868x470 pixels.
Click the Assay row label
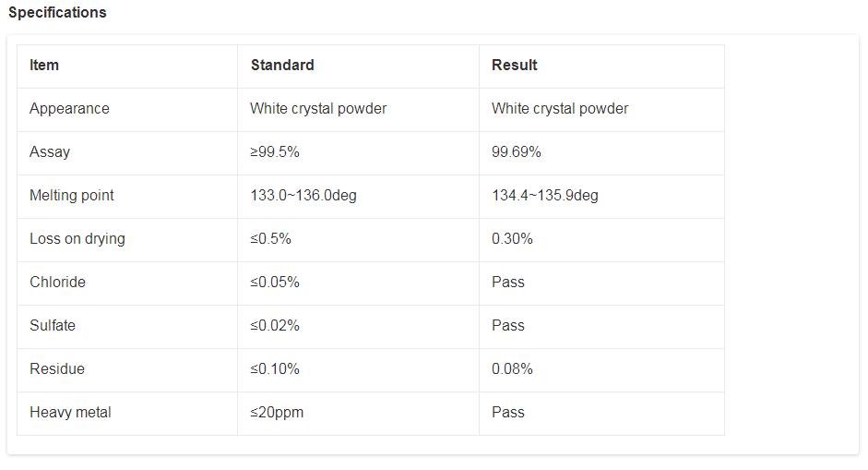[50, 152]
